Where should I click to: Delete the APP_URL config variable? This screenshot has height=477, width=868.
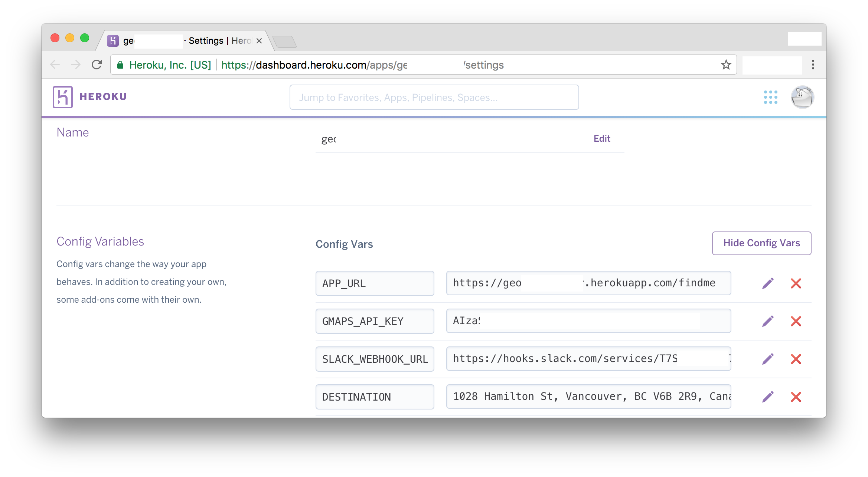click(x=796, y=283)
